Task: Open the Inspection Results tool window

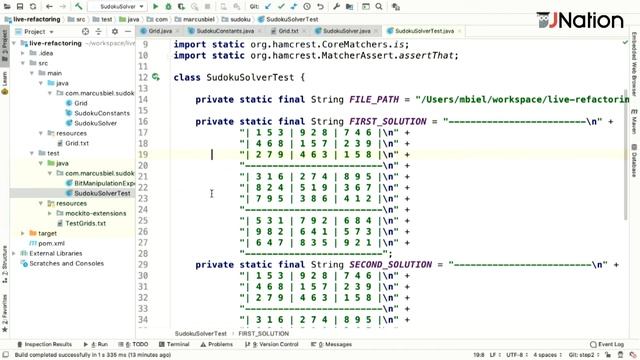Action: 44,344
